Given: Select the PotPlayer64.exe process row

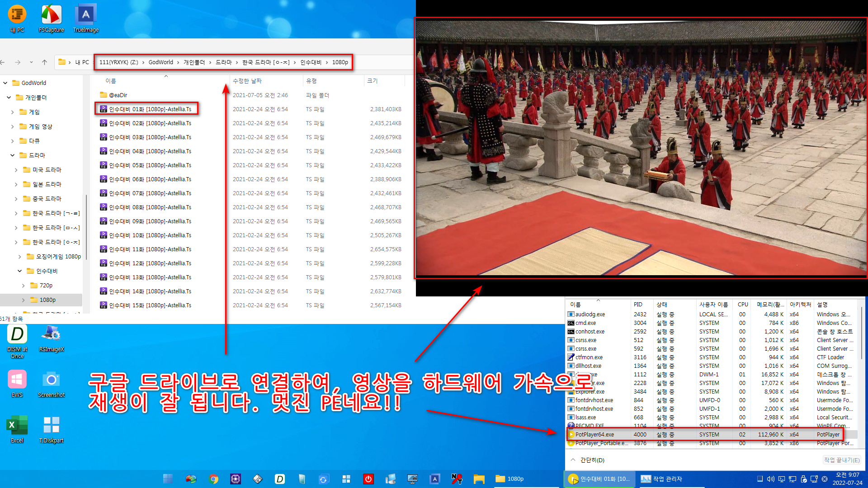Looking at the screenshot, I should coord(594,435).
